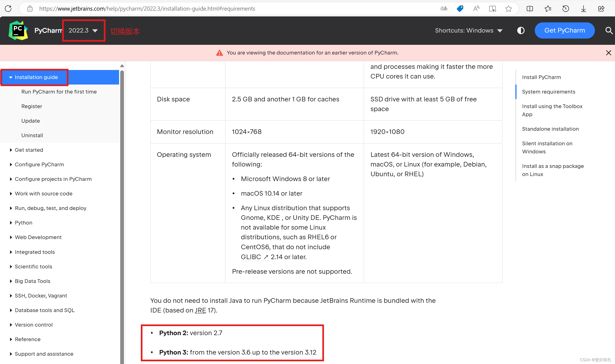Open browser history icon

(x=566, y=9)
